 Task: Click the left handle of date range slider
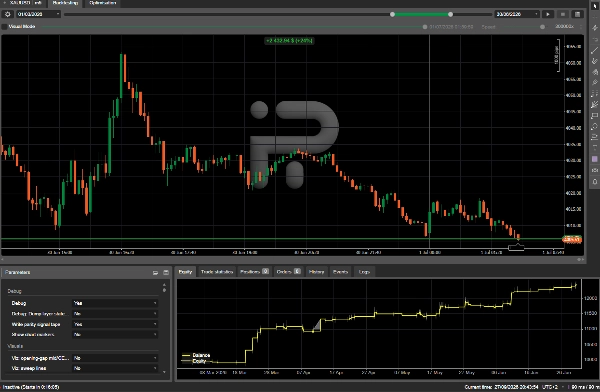[x=392, y=14]
